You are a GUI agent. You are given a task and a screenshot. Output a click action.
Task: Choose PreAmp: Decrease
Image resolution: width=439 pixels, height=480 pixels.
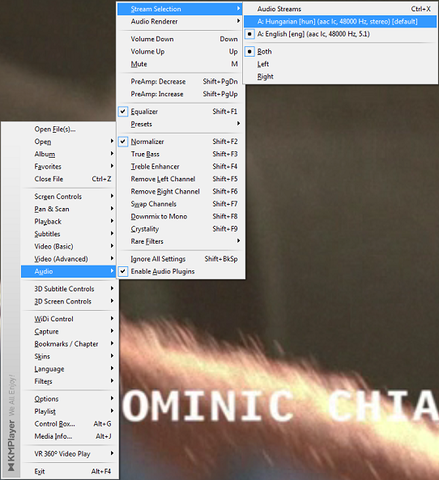pyautogui.click(x=180, y=82)
